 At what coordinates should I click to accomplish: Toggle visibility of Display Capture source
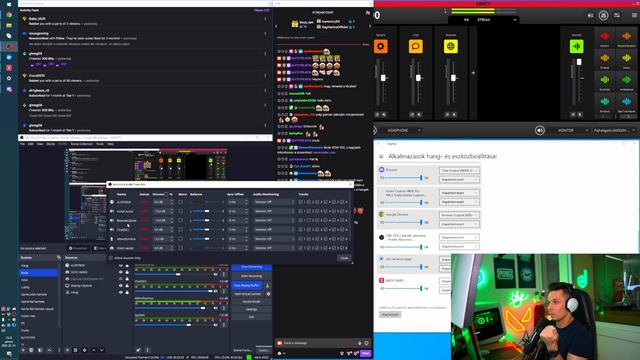click(x=121, y=286)
